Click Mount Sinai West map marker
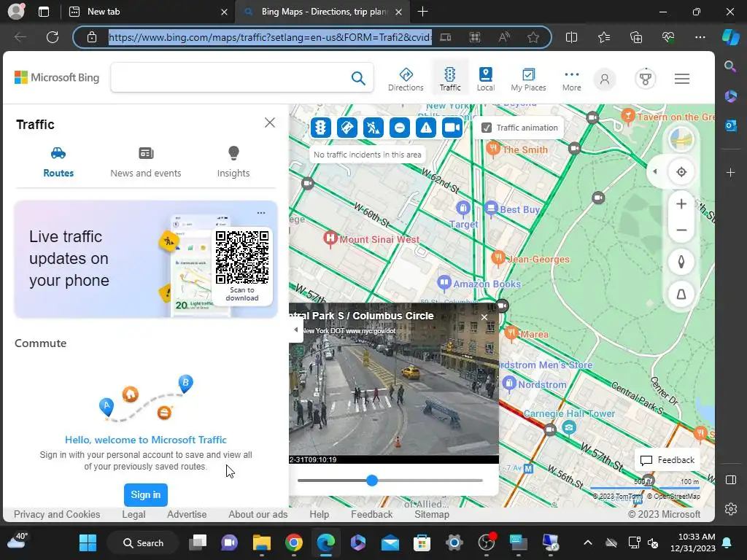This screenshot has height=560, width=747. [330, 238]
